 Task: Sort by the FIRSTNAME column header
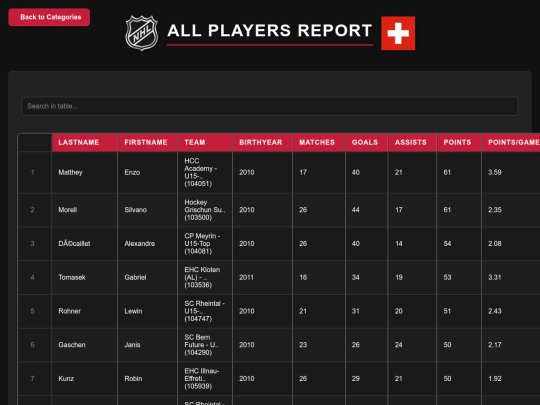point(147,143)
